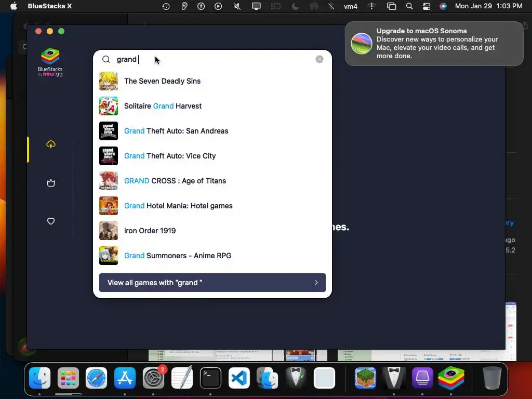Image resolution: width=532 pixels, height=399 pixels.
Task: Open Terminal in the Dock
Action: (x=210, y=378)
